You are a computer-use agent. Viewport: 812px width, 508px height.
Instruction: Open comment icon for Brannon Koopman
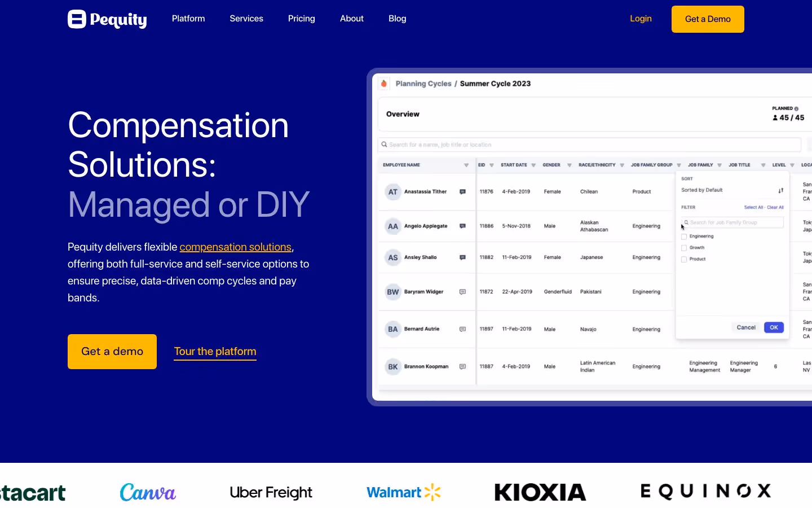[x=462, y=367]
